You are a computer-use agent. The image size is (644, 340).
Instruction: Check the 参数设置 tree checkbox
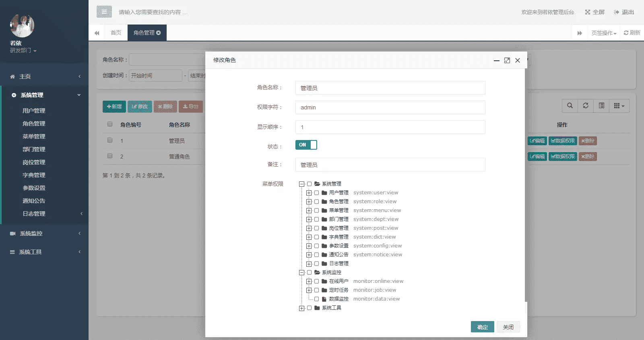point(316,246)
